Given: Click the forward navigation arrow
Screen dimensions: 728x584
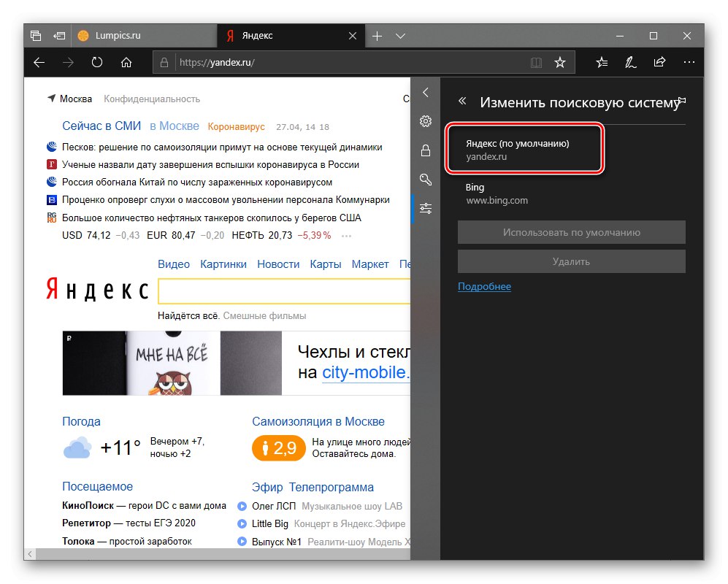Looking at the screenshot, I should coord(68,62).
